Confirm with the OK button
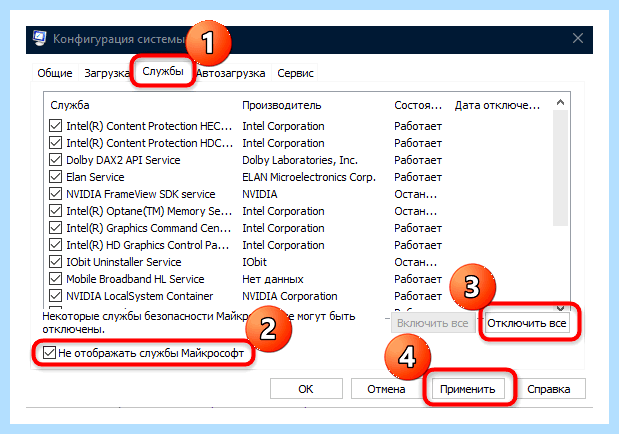This screenshot has height=434, width=619. (306, 389)
